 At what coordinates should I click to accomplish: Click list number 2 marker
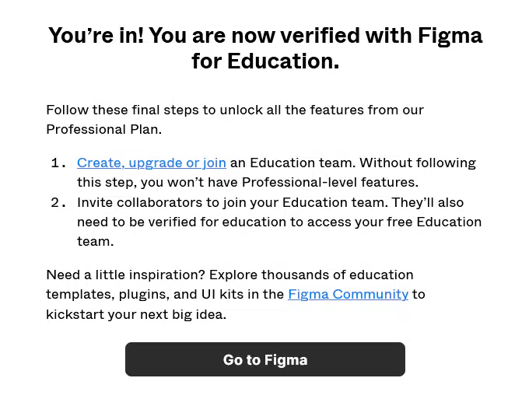pos(58,203)
